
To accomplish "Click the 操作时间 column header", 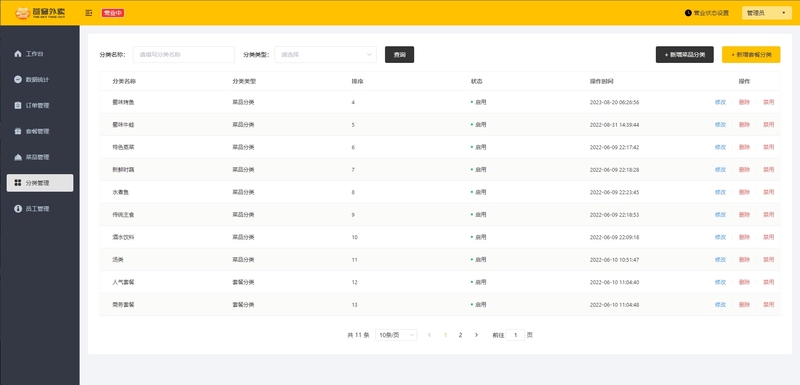I will (x=602, y=82).
